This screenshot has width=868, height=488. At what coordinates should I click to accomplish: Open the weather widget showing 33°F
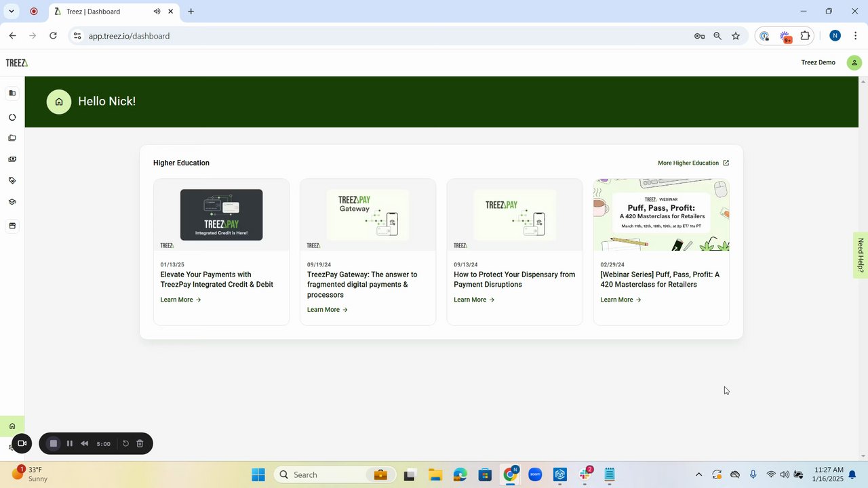31,474
